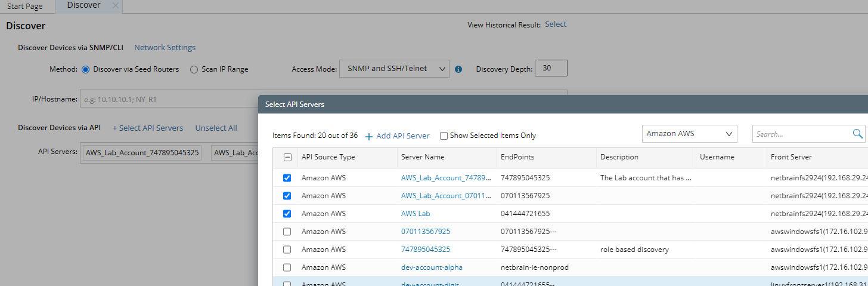Image resolution: width=868 pixels, height=286 pixels.
Task: Click the Unselect All link
Action: point(216,128)
